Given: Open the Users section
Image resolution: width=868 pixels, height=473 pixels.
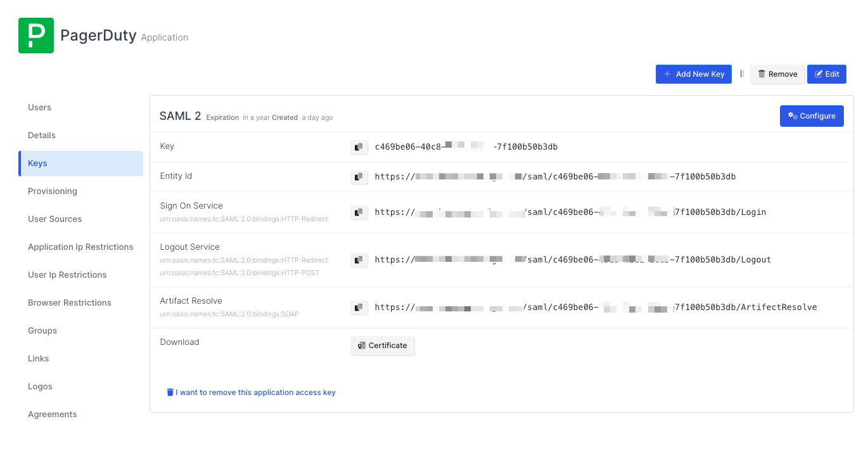Looking at the screenshot, I should 40,108.
